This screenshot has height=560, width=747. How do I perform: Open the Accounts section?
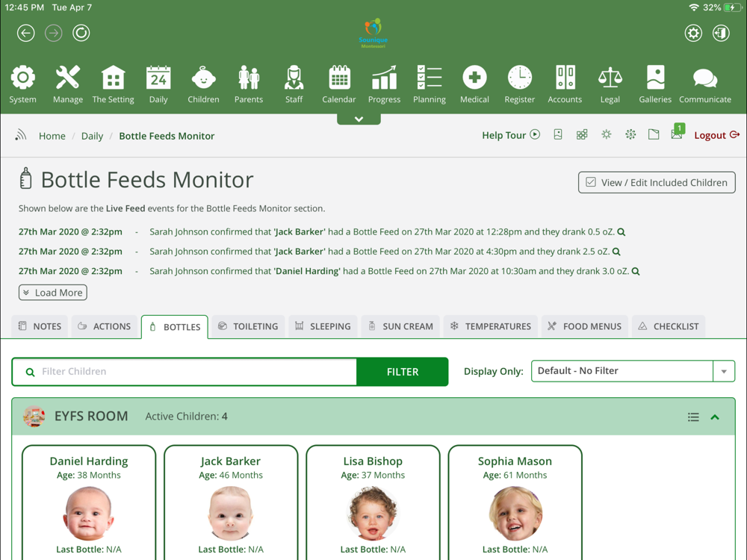(565, 84)
